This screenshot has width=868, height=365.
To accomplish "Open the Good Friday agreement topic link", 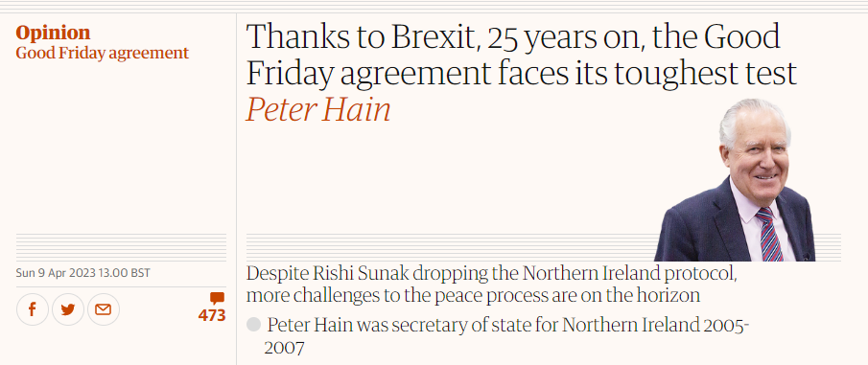I will pyautogui.click(x=103, y=54).
